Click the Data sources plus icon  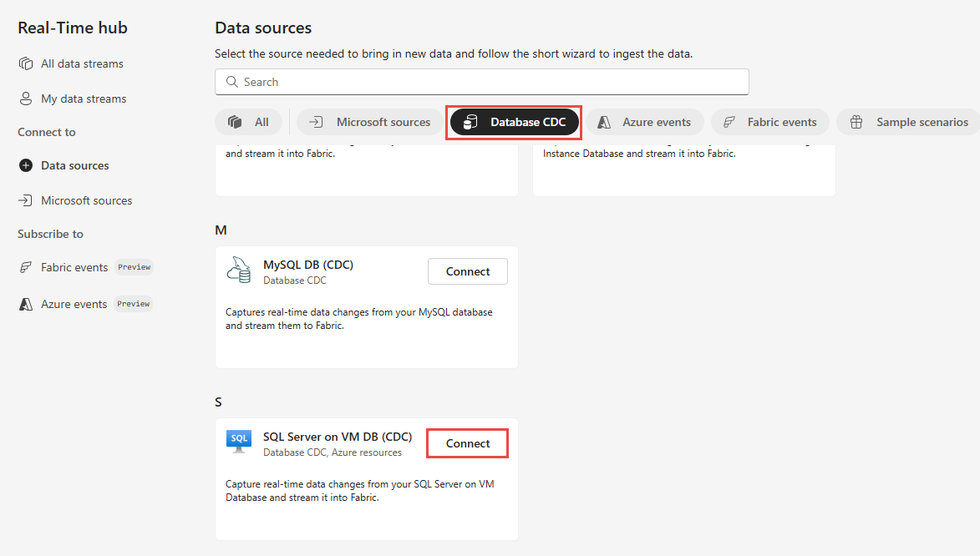coord(26,165)
